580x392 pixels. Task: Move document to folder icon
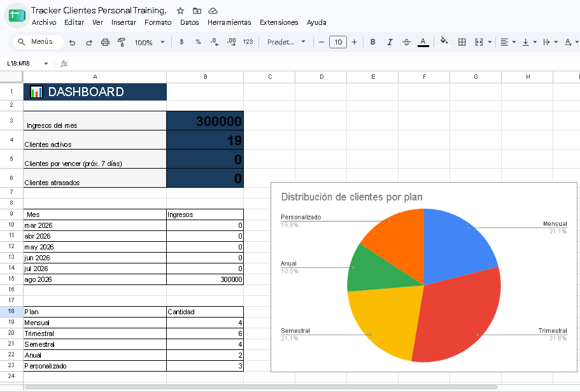tap(197, 11)
